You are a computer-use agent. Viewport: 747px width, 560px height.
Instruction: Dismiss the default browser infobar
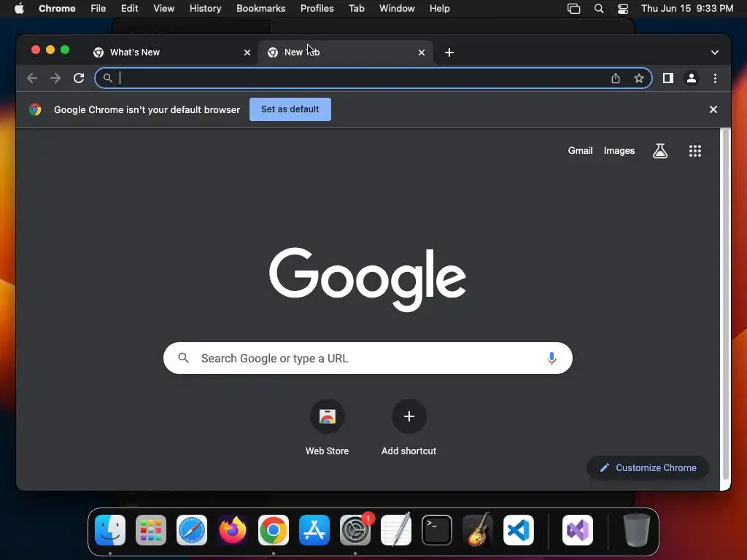tap(713, 109)
